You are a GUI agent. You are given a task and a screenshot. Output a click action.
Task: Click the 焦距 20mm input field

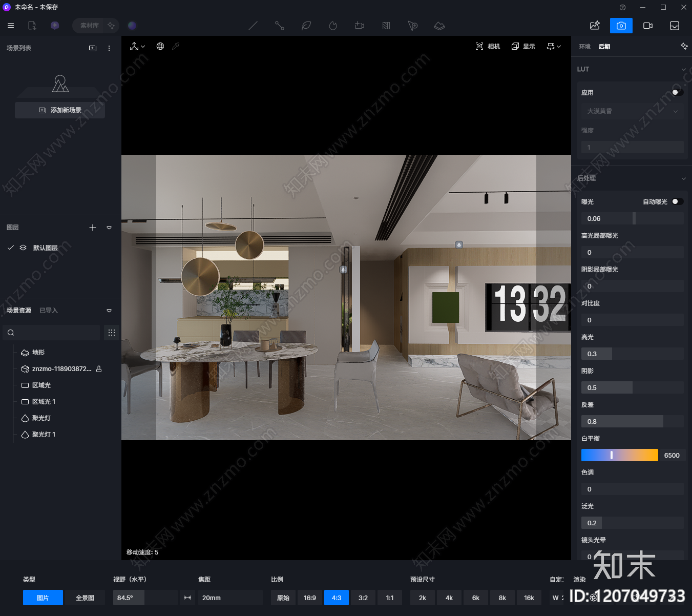(x=230, y=598)
